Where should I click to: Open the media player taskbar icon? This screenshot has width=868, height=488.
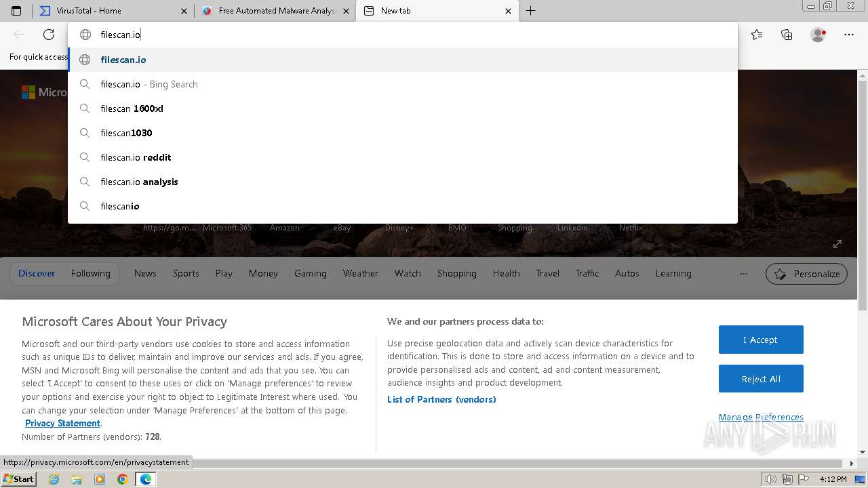[100, 479]
